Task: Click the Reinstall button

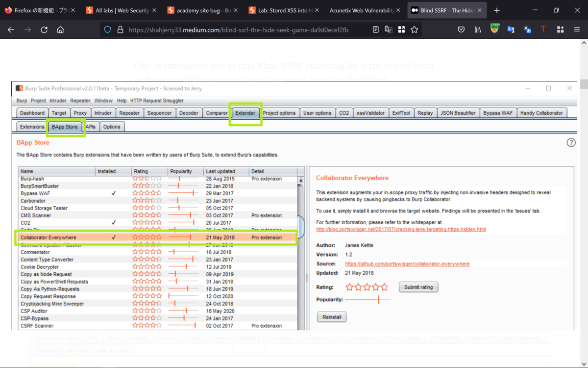Action: coord(332,317)
